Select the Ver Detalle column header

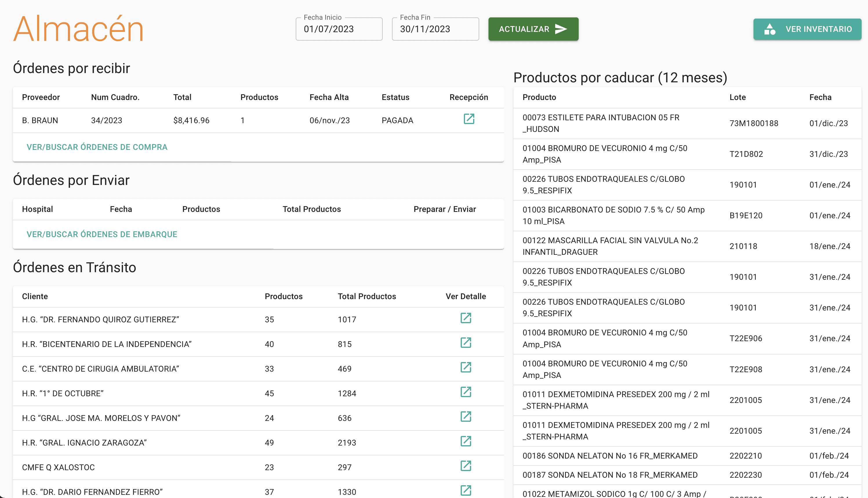tap(466, 296)
